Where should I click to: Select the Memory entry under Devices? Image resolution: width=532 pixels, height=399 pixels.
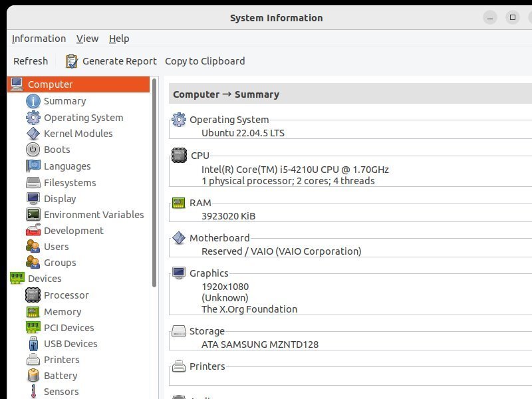pyautogui.click(x=63, y=312)
